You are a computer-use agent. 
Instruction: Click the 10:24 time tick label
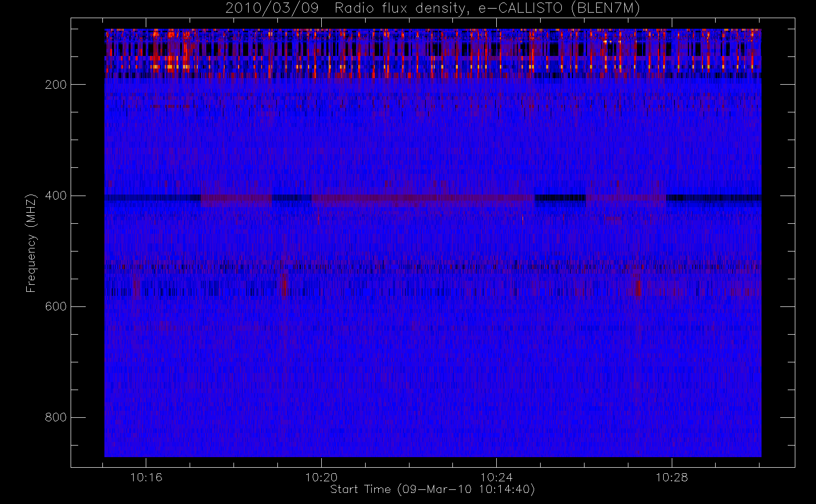click(x=496, y=477)
